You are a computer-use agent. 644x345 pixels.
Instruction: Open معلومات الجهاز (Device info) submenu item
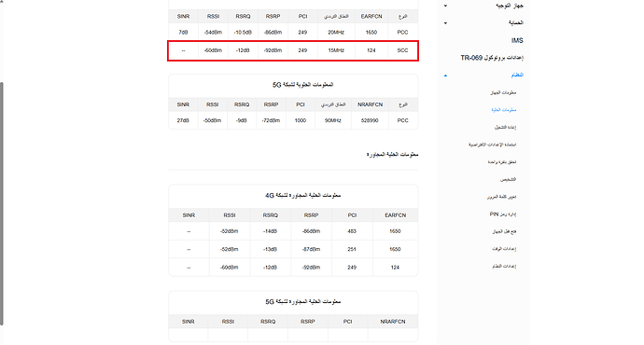(x=503, y=92)
